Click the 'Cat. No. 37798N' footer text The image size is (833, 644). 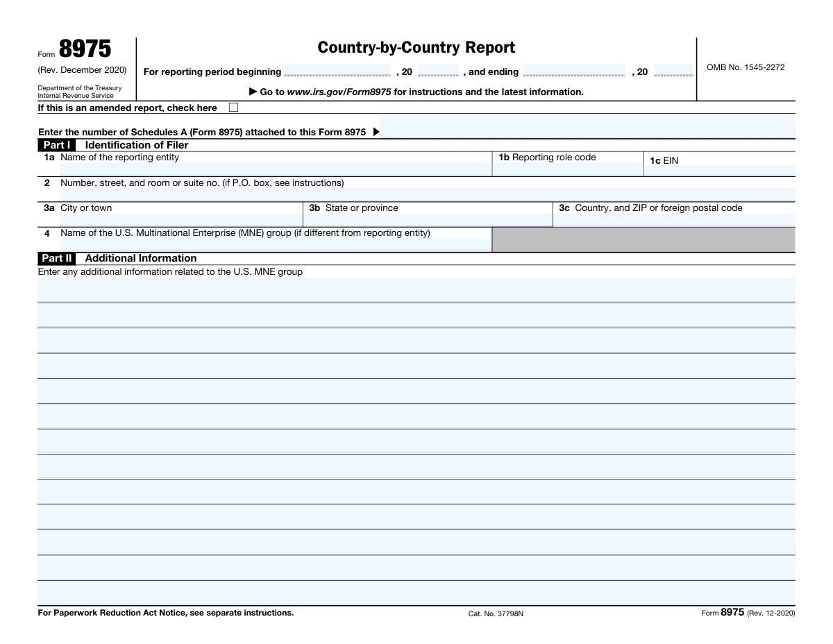point(496,614)
